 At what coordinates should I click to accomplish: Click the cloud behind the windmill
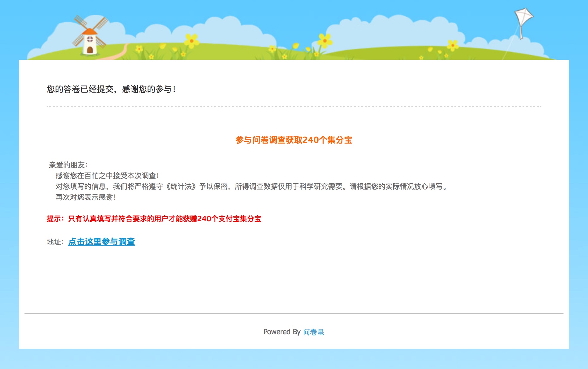pos(63,34)
